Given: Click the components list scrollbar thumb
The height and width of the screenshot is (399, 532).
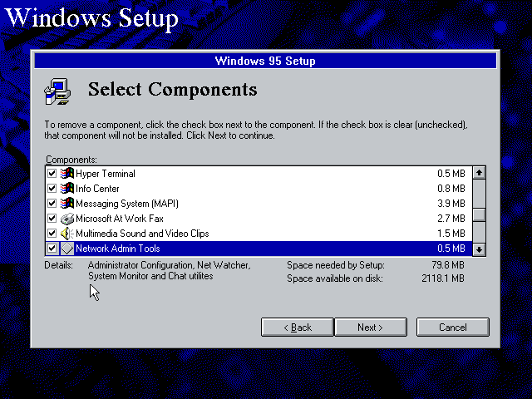Looking at the screenshot, I should 479,215.
